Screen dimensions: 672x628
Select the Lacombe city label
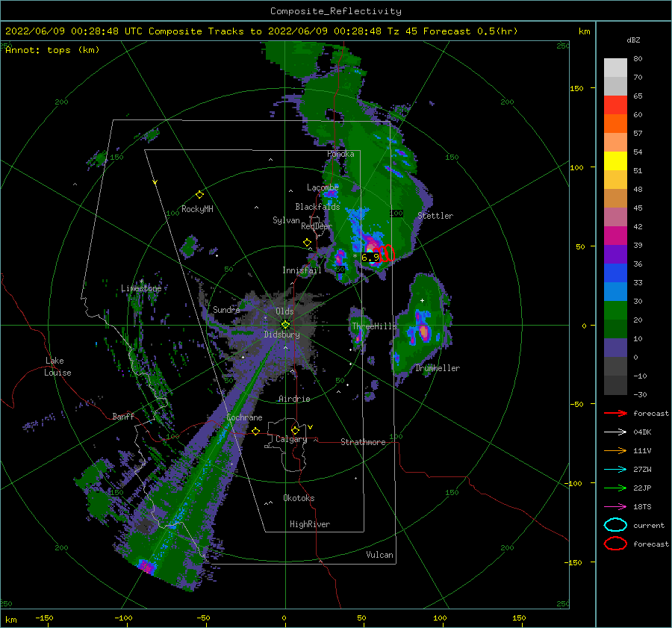[323, 187]
